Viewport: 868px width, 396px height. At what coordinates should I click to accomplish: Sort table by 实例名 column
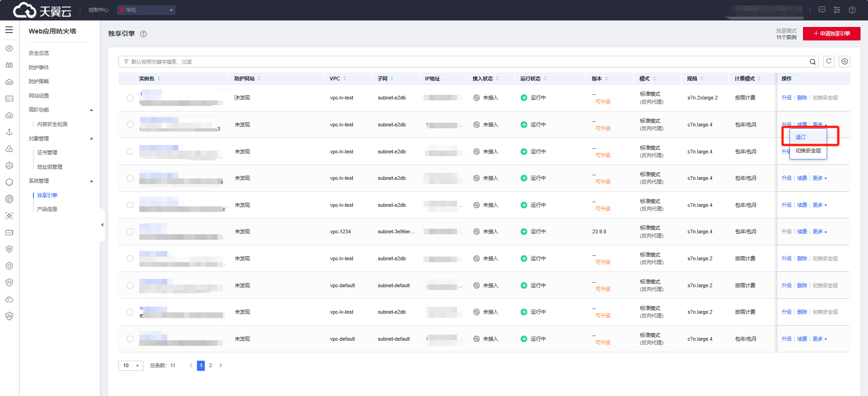tap(159, 79)
